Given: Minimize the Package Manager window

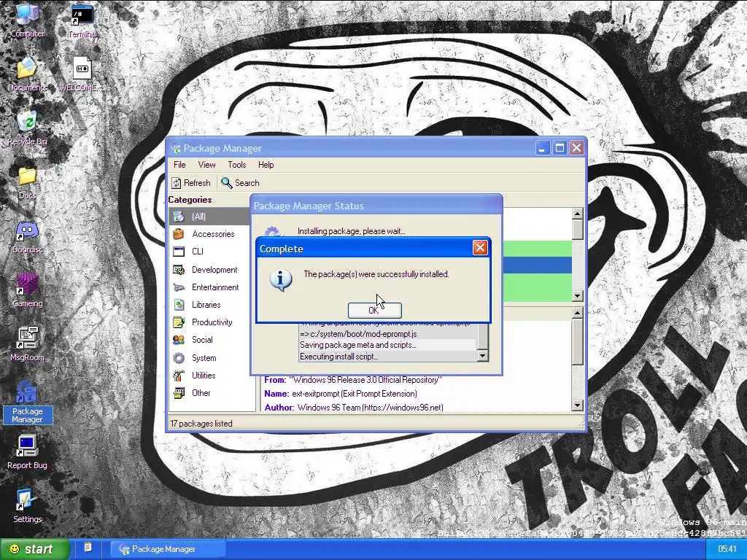Looking at the screenshot, I should pos(542,148).
